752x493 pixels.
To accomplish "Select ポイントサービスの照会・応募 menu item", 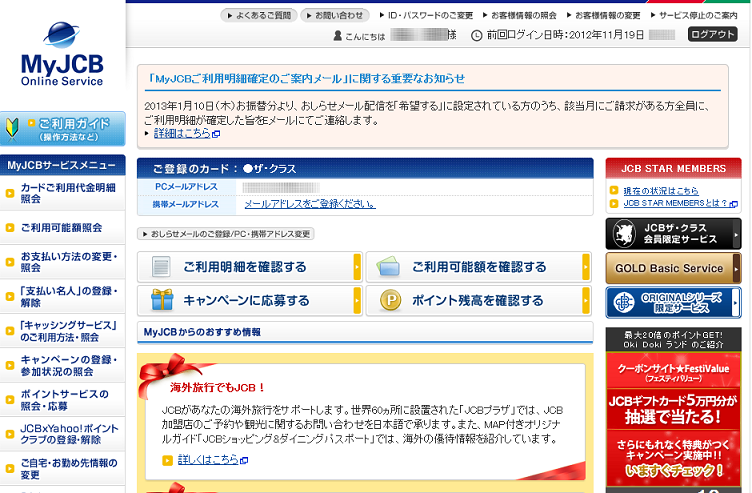I will (63, 399).
